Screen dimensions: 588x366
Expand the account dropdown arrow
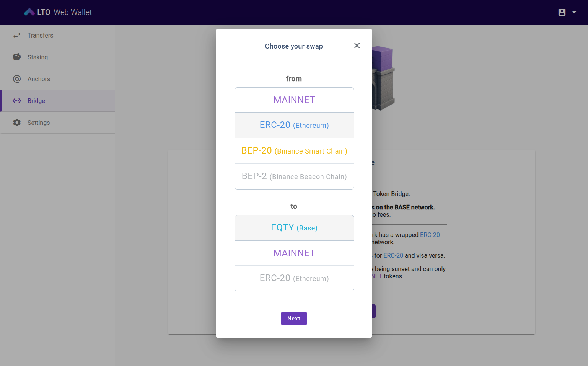tap(574, 12)
